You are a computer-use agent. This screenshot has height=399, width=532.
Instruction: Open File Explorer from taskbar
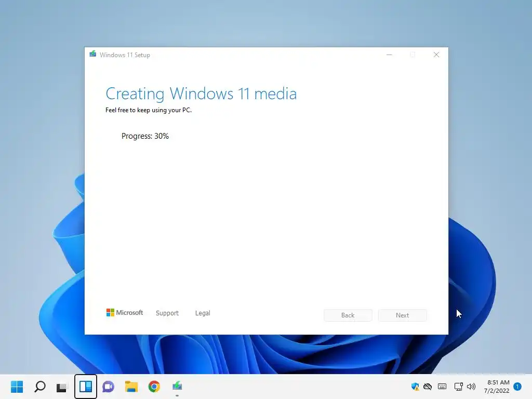tap(131, 387)
